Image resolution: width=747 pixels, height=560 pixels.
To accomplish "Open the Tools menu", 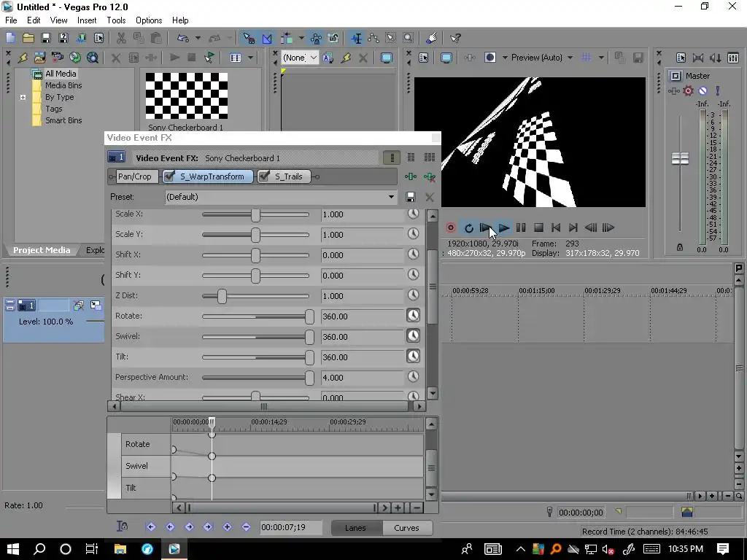I will point(116,20).
